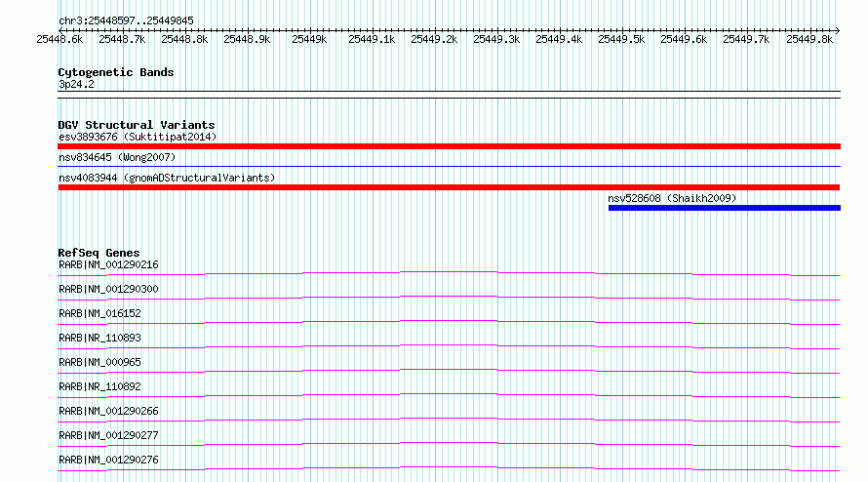The width and height of the screenshot is (868, 482).
Task: Open transcript RARB|NM_001290266
Action: [x=108, y=411]
